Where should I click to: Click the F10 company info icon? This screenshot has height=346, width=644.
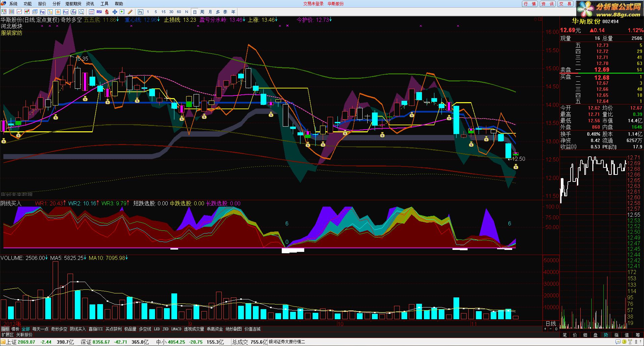(x=42, y=12)
